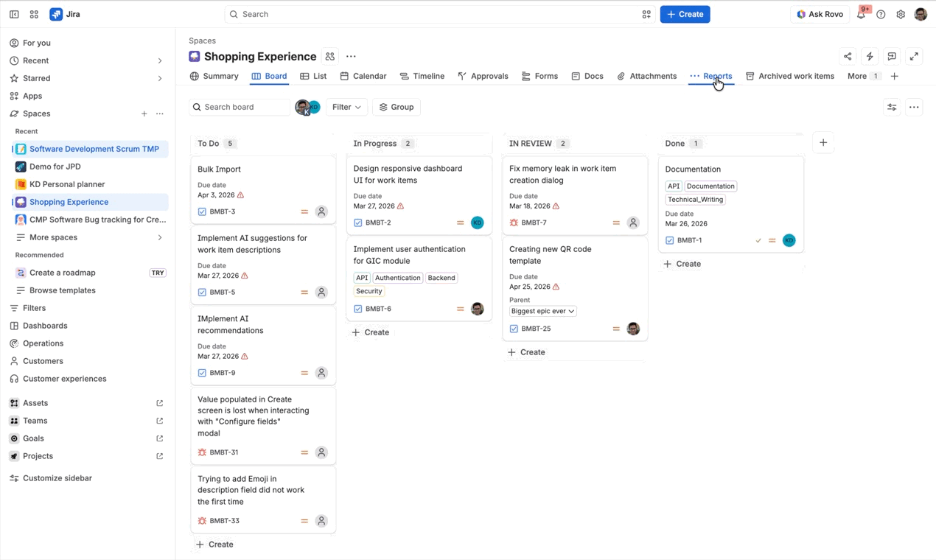The image size is (936, 560).
Task: Switch to the List tab
Action: (313, 76)
